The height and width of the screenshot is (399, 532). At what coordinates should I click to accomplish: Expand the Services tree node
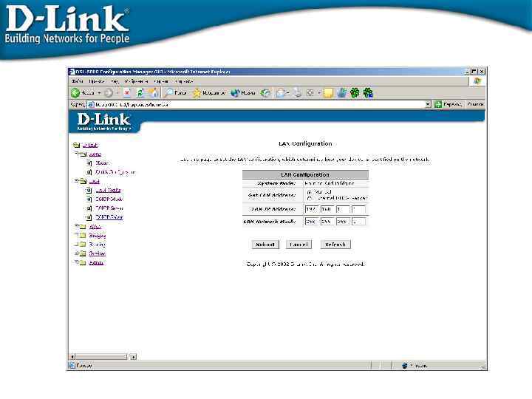pyautogui.click(x=77, y=253)
